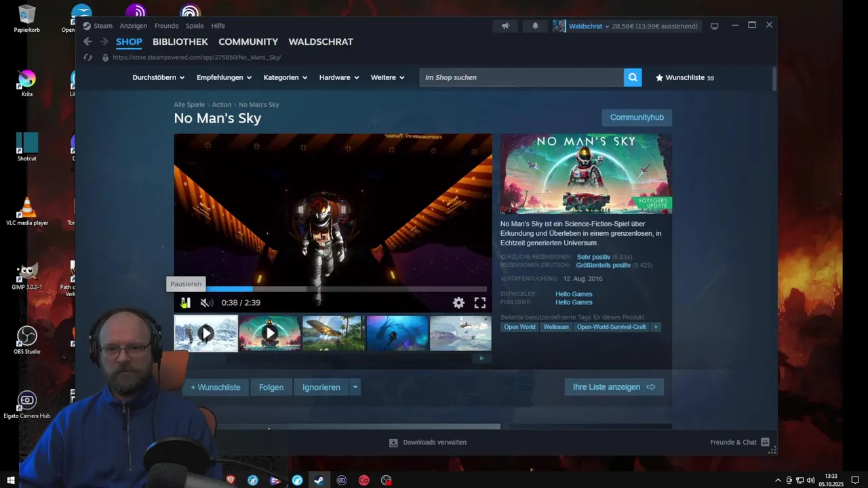
Task: Add game with + Wunschliste button
Action: point(216,387)
